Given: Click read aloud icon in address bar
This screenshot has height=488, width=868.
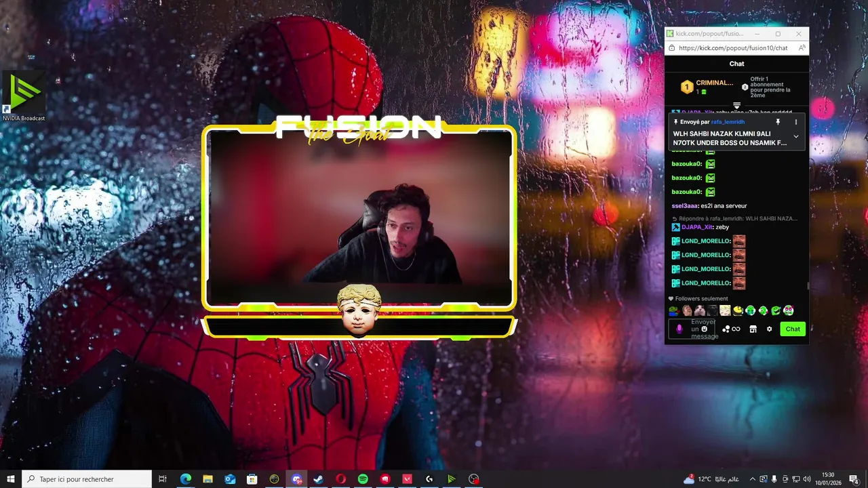Looking at the screenshot, I should (802, 48).
